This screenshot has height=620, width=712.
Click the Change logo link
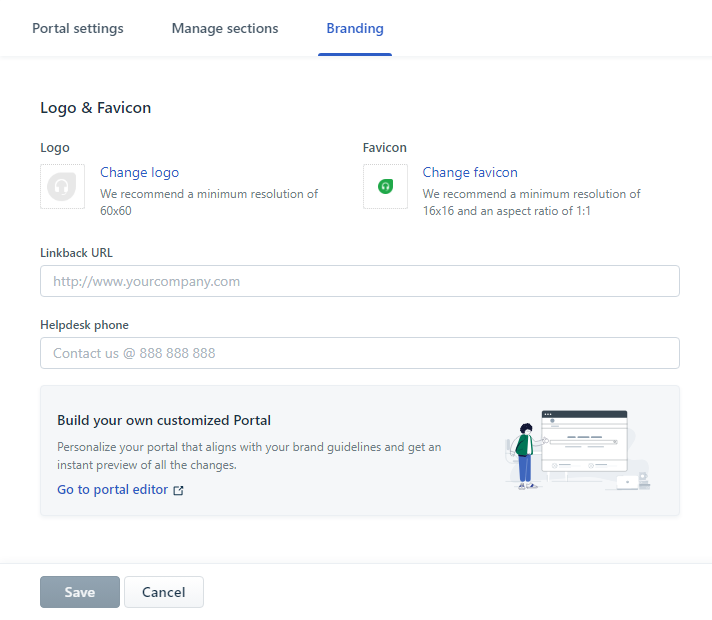(x=139, y=173)
